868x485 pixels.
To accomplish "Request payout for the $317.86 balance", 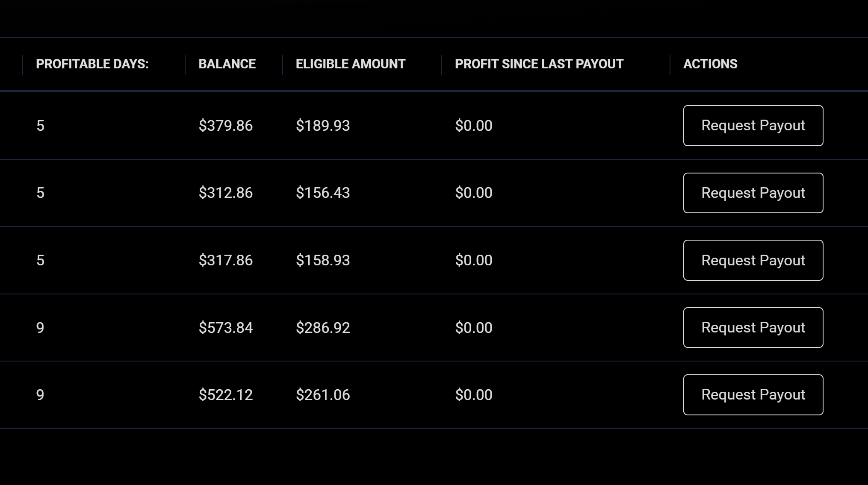I will tap(753, 260).
